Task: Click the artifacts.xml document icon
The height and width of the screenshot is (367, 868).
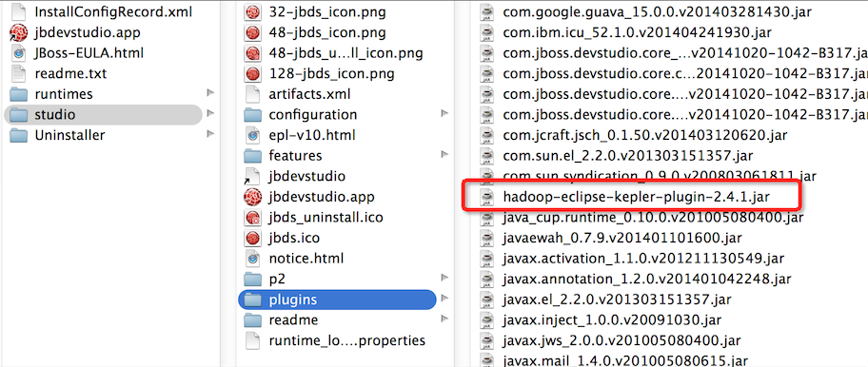Action: click(253, 94)
